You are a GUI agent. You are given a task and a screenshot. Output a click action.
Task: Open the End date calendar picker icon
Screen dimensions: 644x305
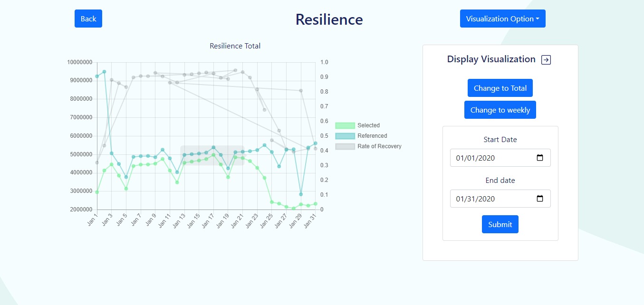click(x=540, y=198)
